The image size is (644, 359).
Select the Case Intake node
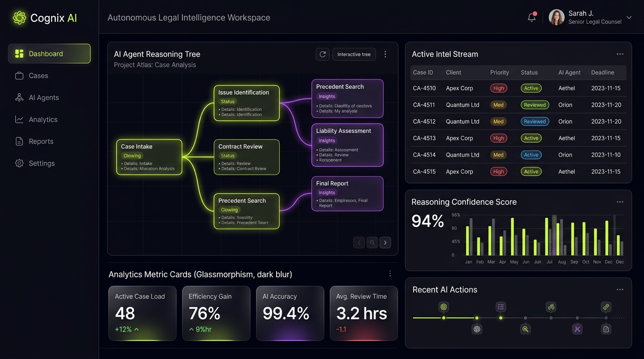149,157
